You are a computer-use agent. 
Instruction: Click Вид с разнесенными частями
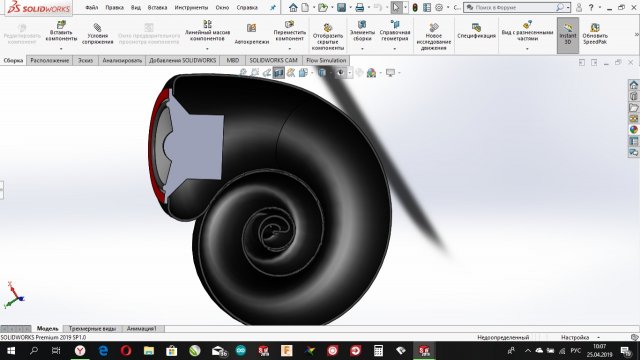click(527, 31)
